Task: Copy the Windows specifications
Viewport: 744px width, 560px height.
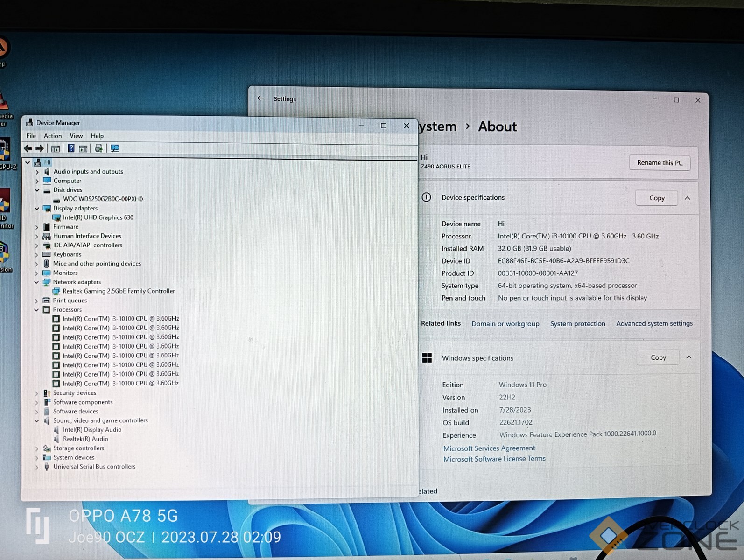Action: tap(658, 357)
